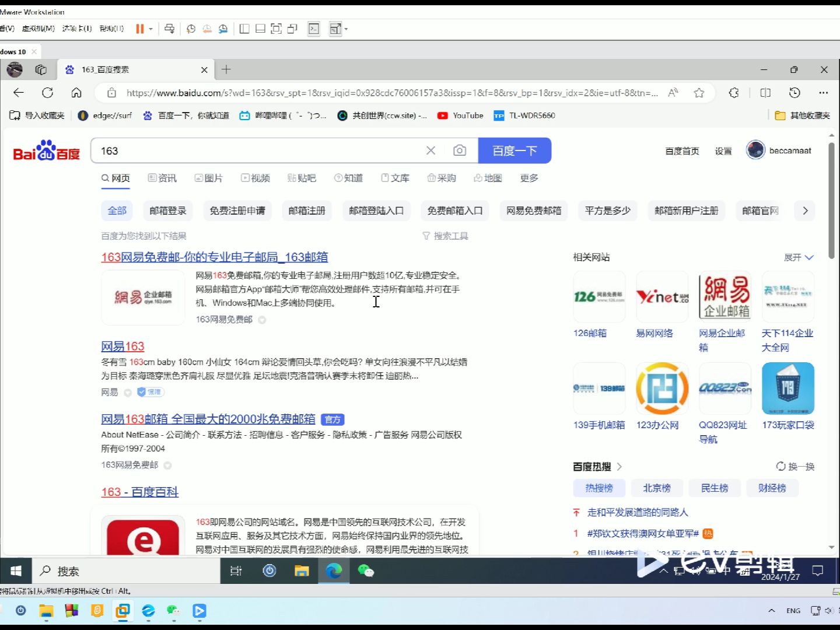Open the VMware 帮助(H) menu

[x=111, y=29]
